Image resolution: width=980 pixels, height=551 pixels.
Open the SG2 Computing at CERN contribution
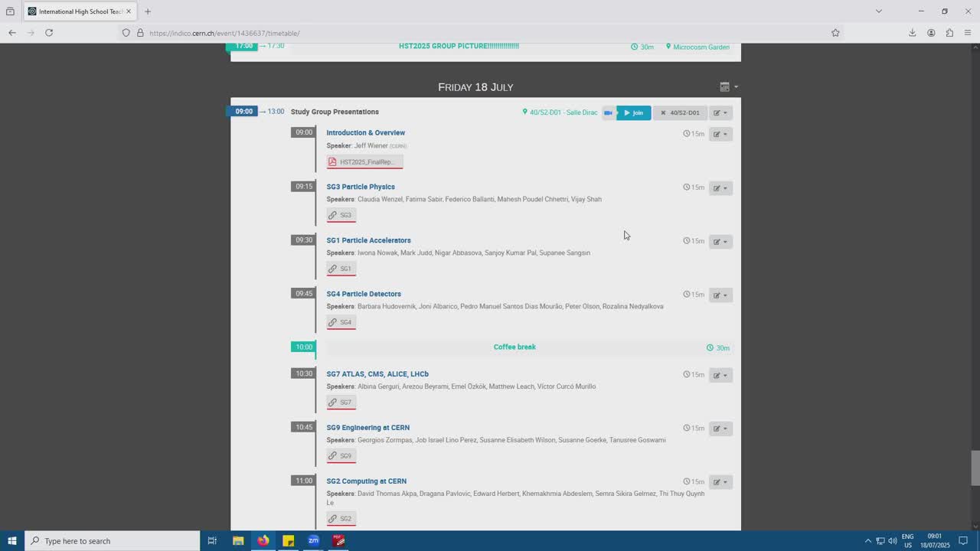(366, 481)
